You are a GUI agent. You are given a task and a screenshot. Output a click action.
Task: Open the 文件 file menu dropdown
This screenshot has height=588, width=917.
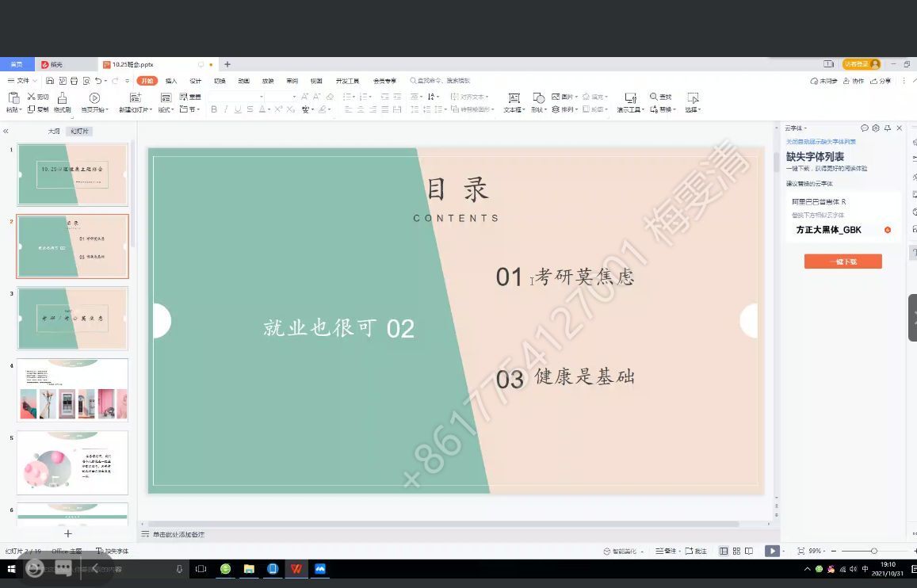pos(21,81)
